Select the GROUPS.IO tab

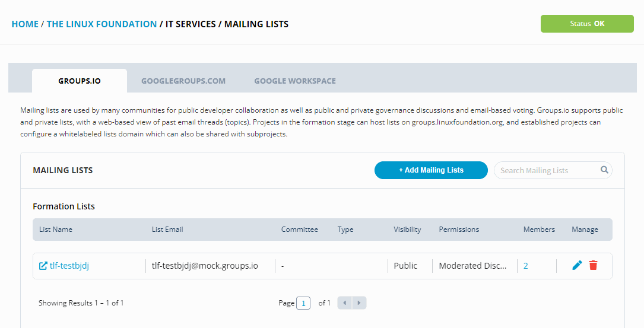point(80,81)
